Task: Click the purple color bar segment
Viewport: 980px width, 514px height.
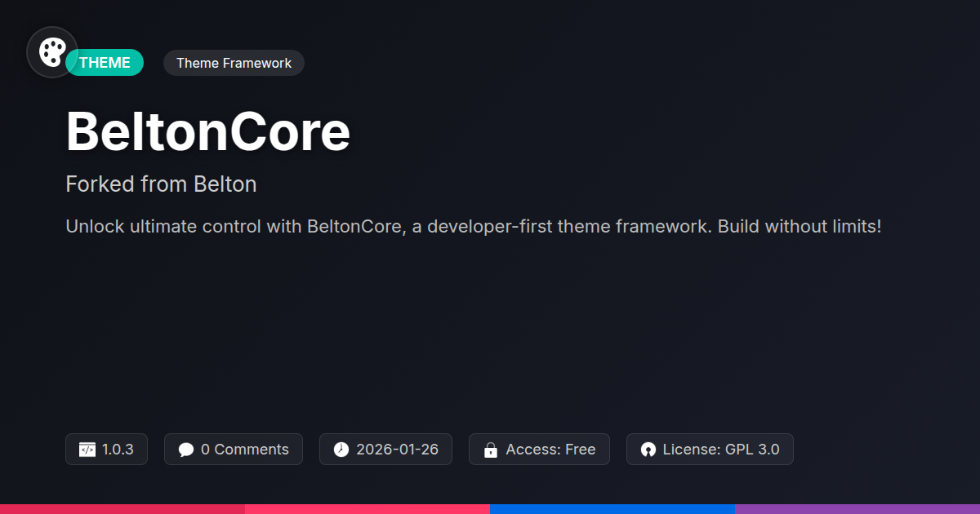Action: tap(857, 508)
